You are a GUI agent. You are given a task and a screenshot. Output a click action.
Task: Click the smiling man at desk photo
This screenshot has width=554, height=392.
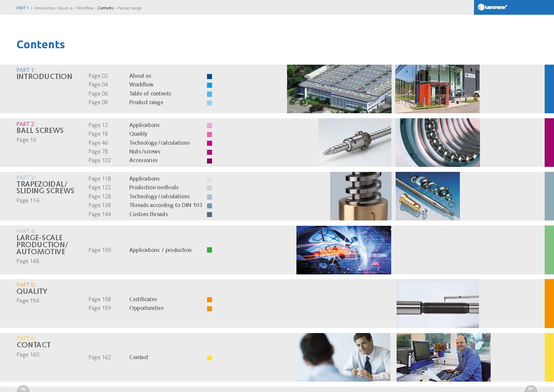coord(443,357)
